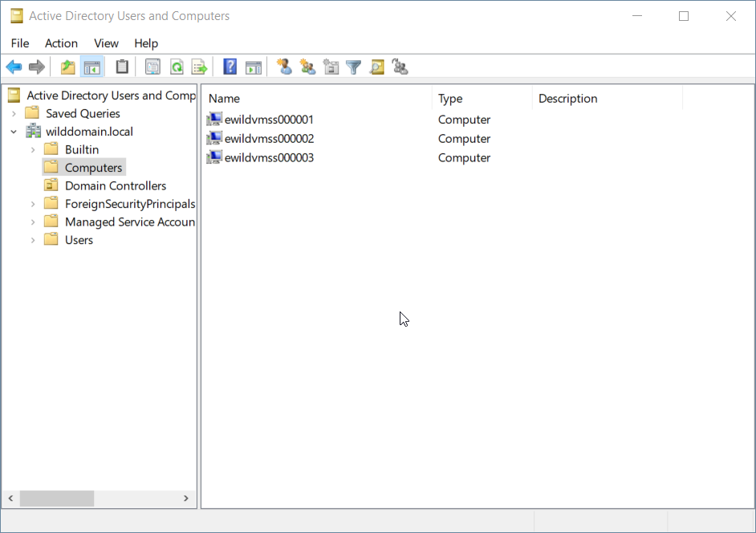Click the Computer type cell of ewildvmss000002

[x=464, y=138]
